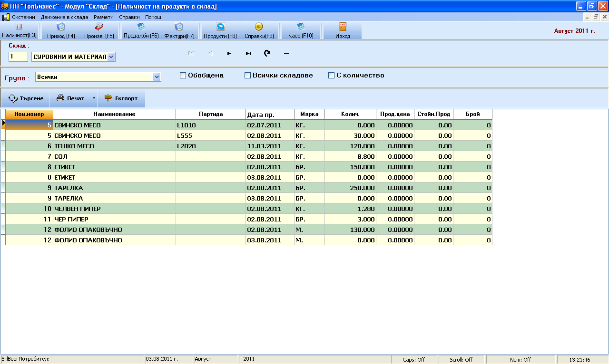This screenshot has height=364, width=609.
Task: Select the СВИНСКО МЕСО row with batch L1010
Action: tap(246, 125)
